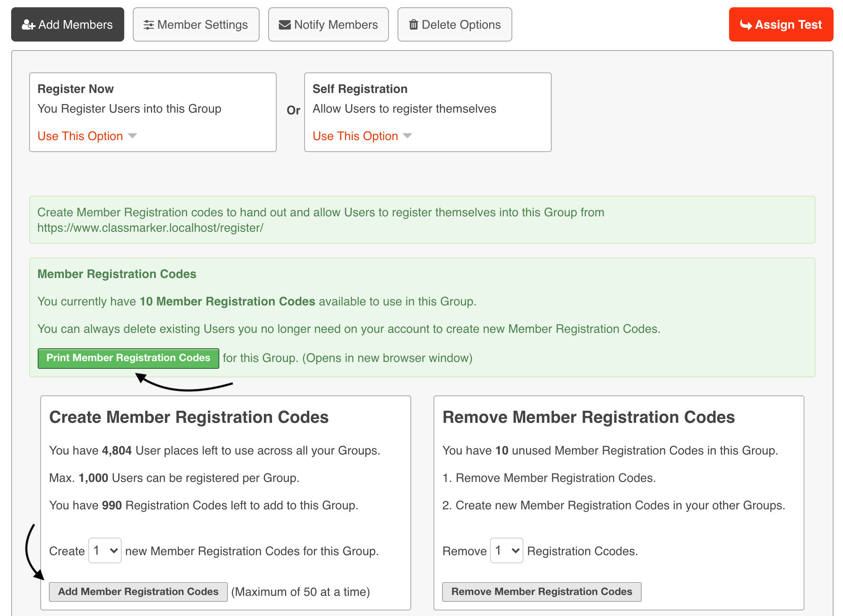Expand Self Registration's Use This Option arrow

[x=407, y=136]
